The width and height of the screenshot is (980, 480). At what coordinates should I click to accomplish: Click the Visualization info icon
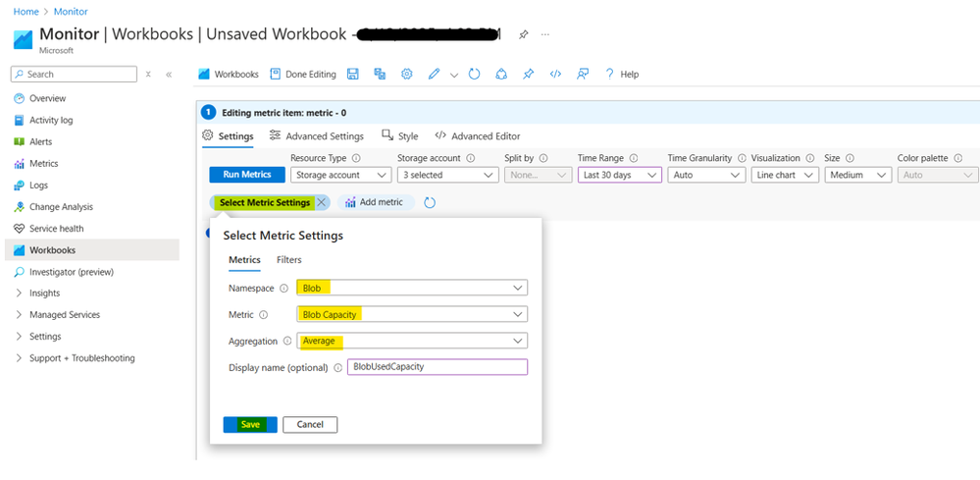click(x=810, y=159)
